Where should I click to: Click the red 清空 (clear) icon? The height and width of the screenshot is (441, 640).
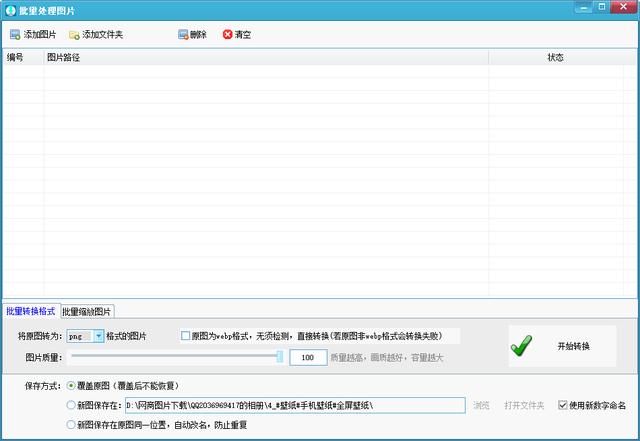point(227,35)
